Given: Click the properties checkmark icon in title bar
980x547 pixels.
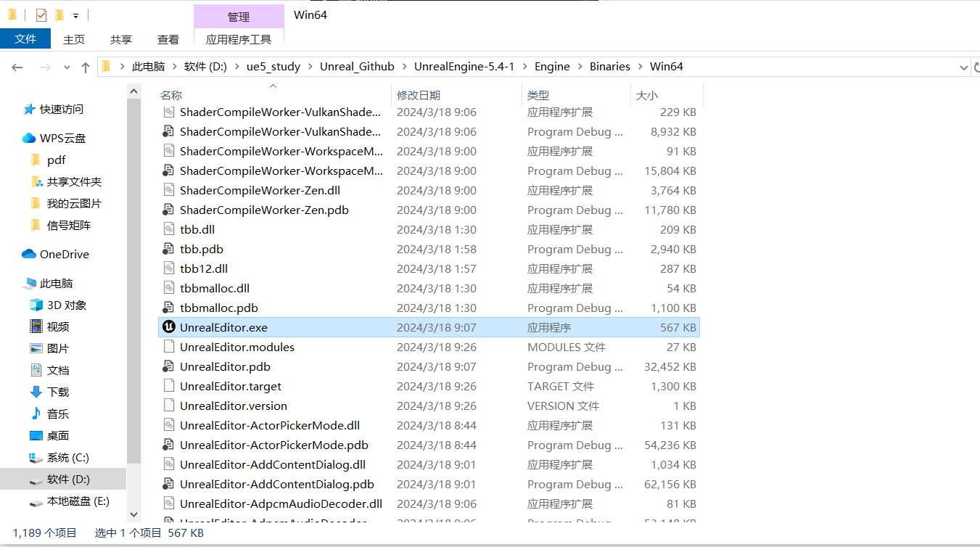Looking at the screenshot, I should coord(41,15).
